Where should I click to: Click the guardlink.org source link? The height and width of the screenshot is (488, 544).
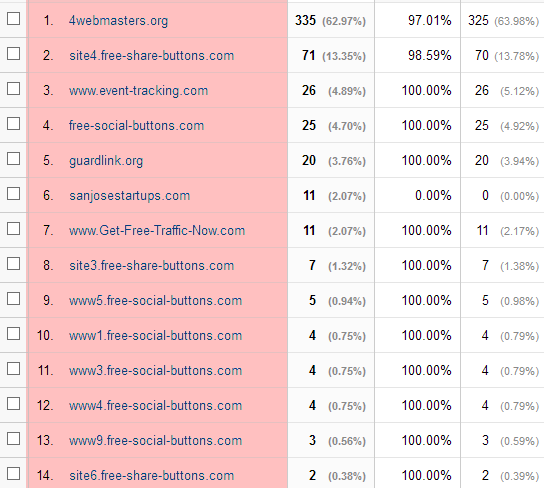pyautogui.click(x=106, y=161)
